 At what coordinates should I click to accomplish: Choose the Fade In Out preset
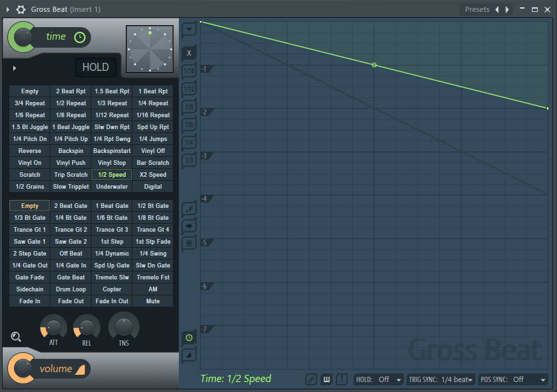coord(112,301)
